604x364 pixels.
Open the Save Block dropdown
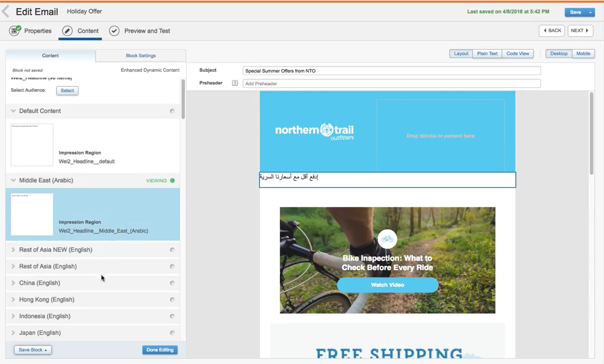coord(33,350)
